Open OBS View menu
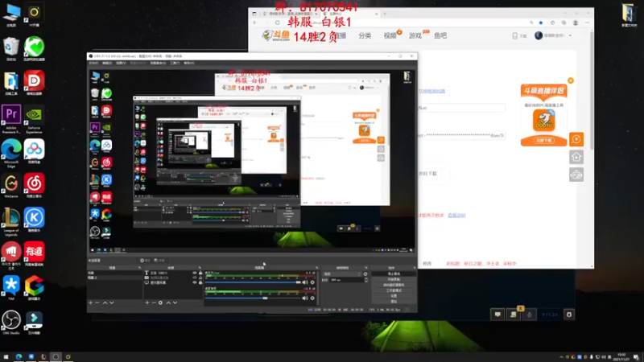 122,64
